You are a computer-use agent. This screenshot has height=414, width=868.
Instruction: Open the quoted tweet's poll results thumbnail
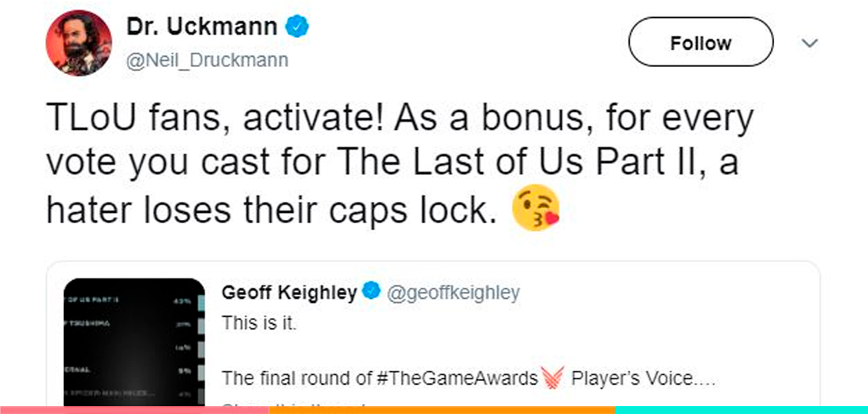[134, 343]
